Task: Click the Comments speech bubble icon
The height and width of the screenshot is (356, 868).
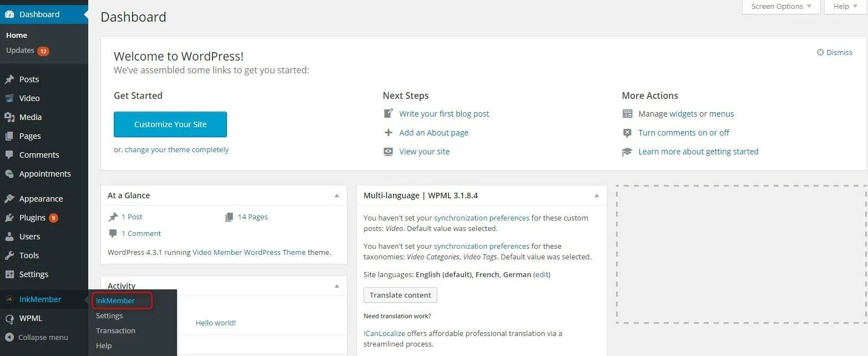Action: coord(9,155)
